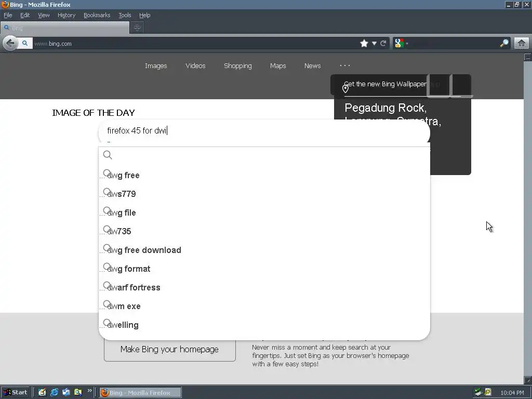Open the History menu
This screenshot has height=399, width=532.
pos(66,15)
